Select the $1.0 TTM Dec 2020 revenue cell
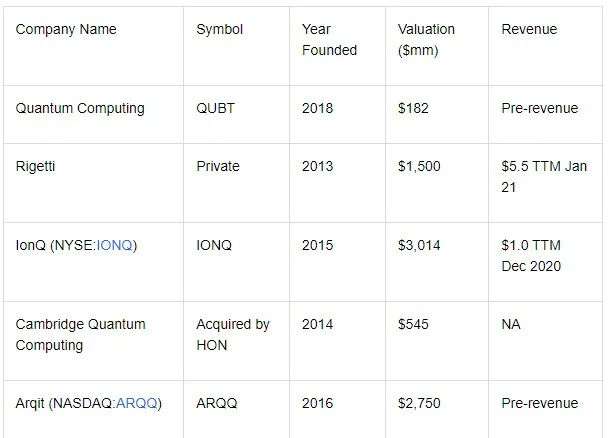This screenshot has width=615, height=438. click(544, 255)
